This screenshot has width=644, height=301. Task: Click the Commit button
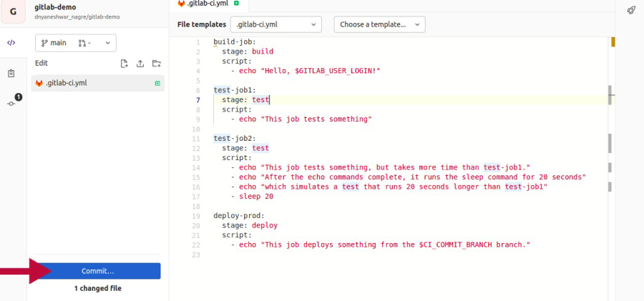pos(97,271)
